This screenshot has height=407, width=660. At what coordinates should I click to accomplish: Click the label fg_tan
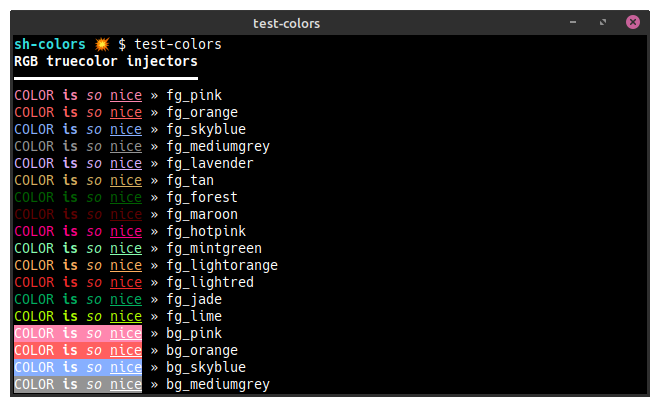(x=190, y=180)
